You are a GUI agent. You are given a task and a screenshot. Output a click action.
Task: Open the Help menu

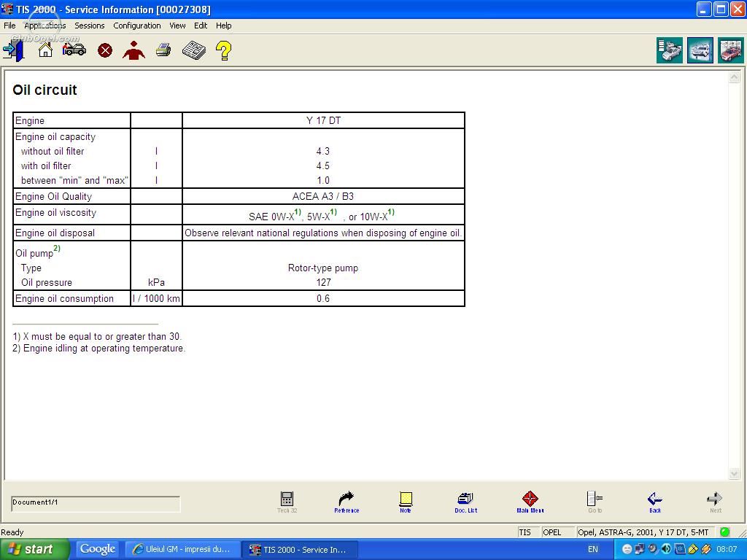coord(223,26)
